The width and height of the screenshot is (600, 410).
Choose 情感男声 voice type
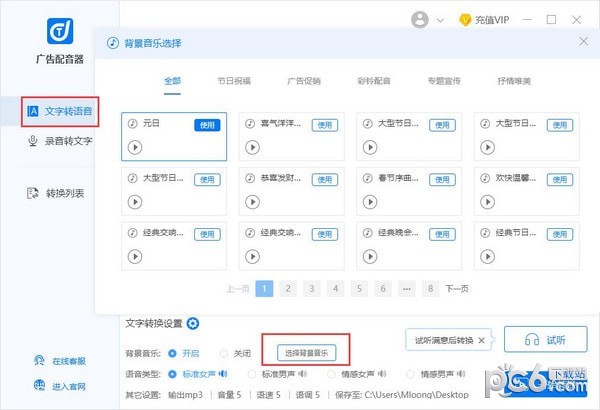coord(431,374)
